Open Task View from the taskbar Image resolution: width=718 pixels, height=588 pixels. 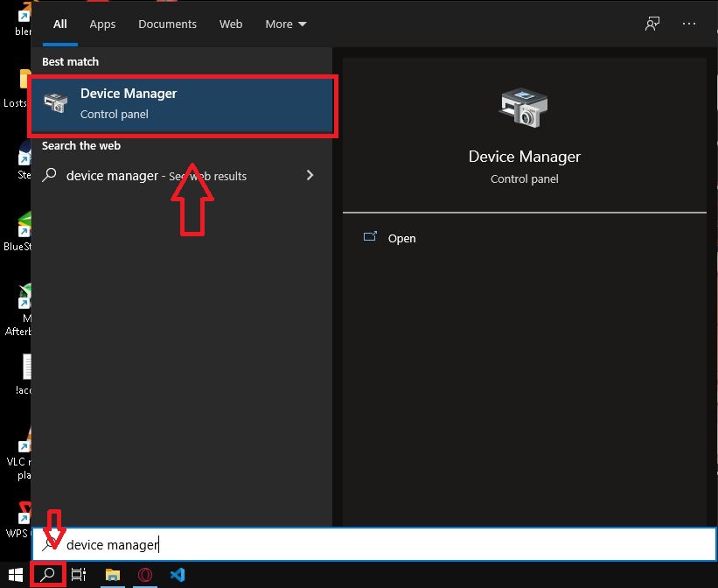(79, 575)
